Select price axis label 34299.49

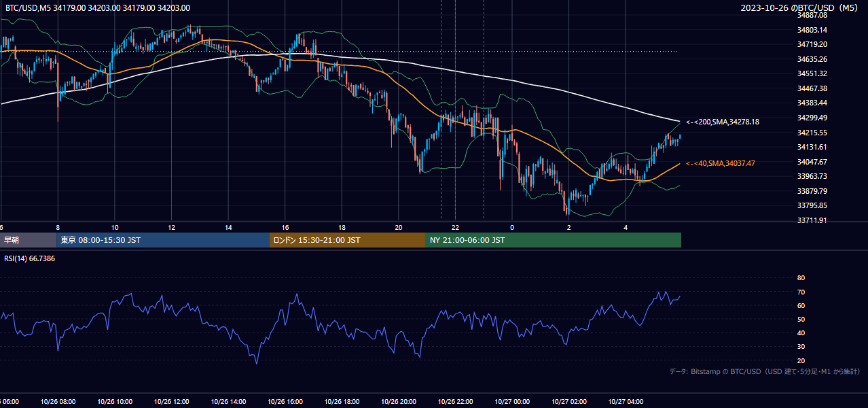click(x=812, y=118)
